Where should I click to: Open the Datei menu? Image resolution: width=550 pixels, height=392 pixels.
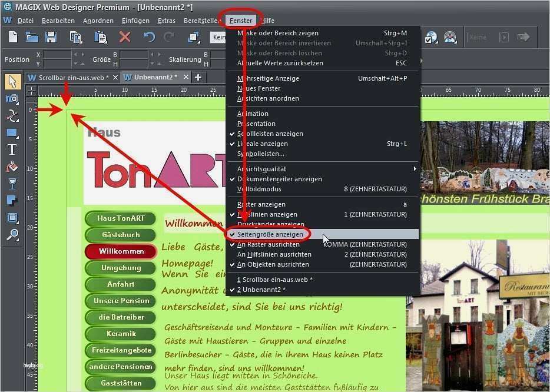(25, 21)
